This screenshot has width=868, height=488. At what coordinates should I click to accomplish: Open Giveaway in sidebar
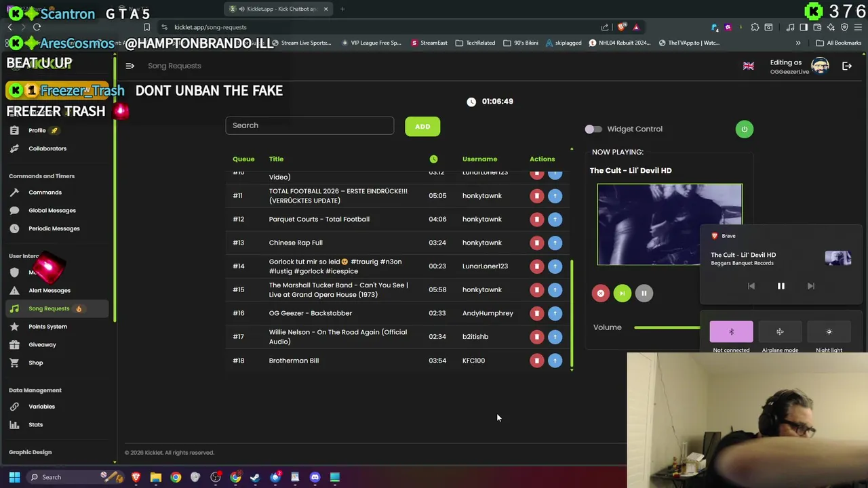[x=42, y=345]
